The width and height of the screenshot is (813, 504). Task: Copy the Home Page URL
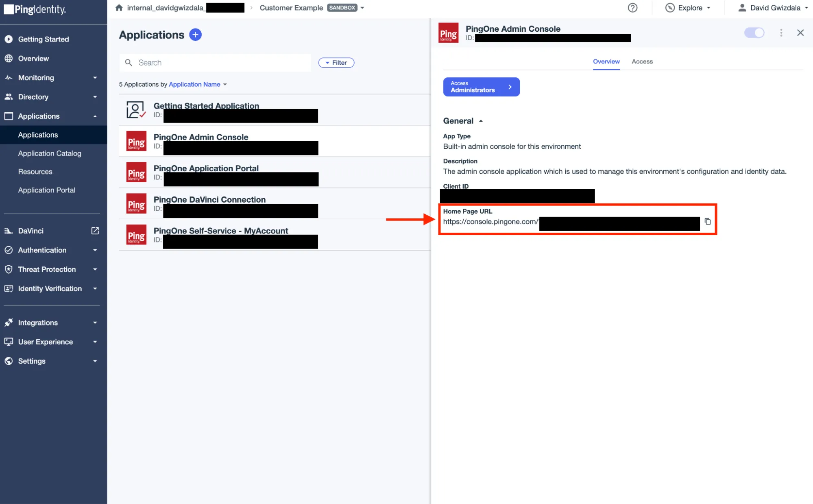coord(708,221)
